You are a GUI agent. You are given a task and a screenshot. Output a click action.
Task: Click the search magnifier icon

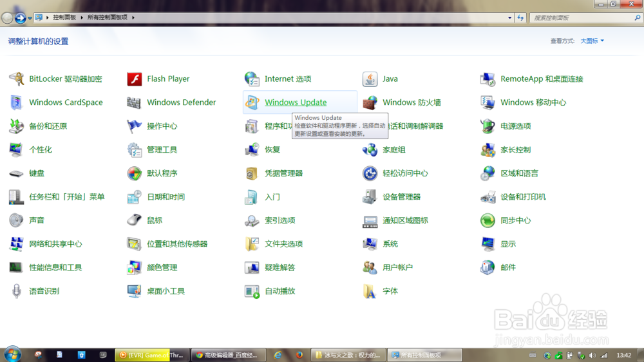coord(638,17)
